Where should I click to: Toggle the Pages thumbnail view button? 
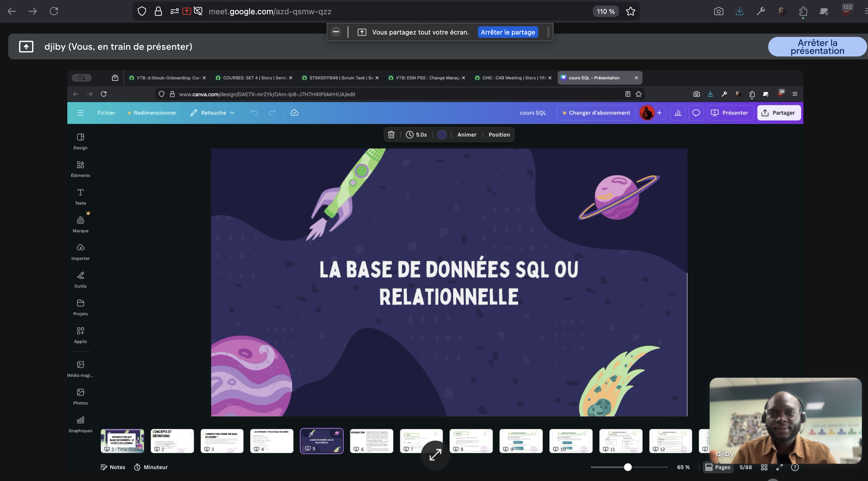pos(718,467)
